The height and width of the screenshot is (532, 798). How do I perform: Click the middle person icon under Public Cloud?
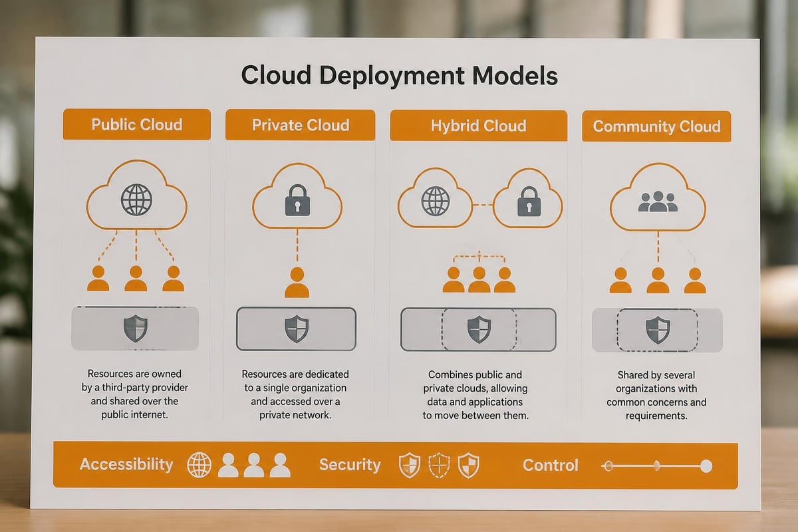(x=136, y=278)
